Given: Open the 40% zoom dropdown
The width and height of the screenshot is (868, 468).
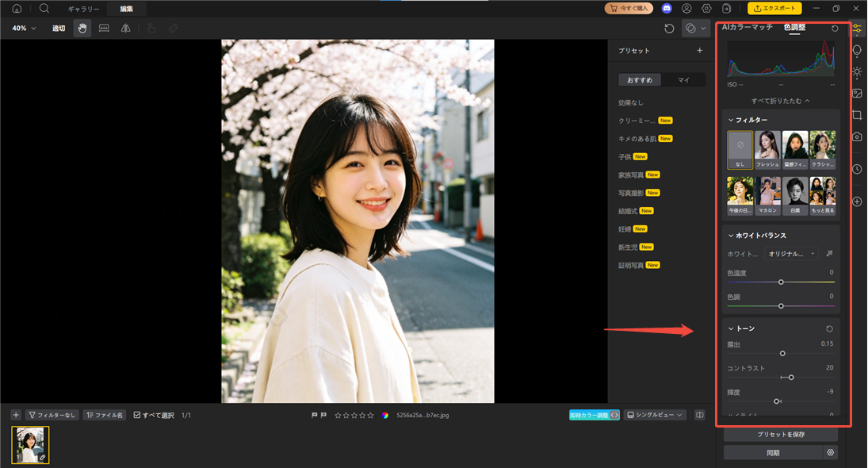Looking at the screenshot, I should [x=25, y=29].
